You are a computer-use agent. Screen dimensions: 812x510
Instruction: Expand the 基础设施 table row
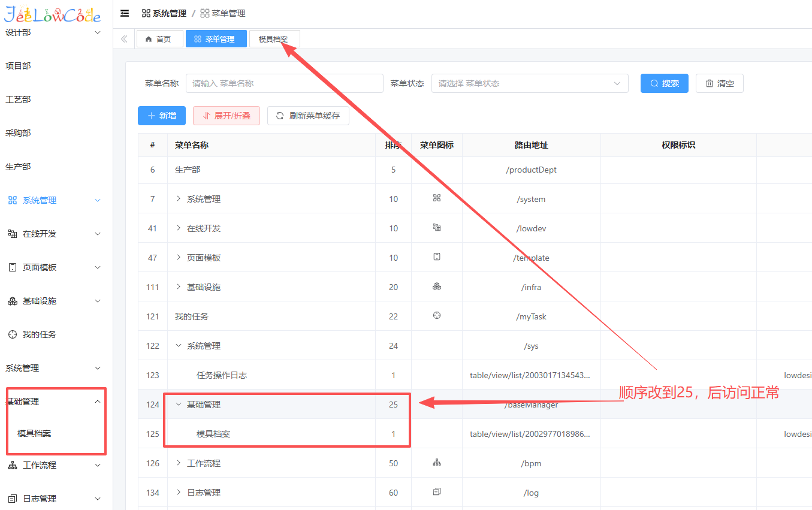click(179, 286)
